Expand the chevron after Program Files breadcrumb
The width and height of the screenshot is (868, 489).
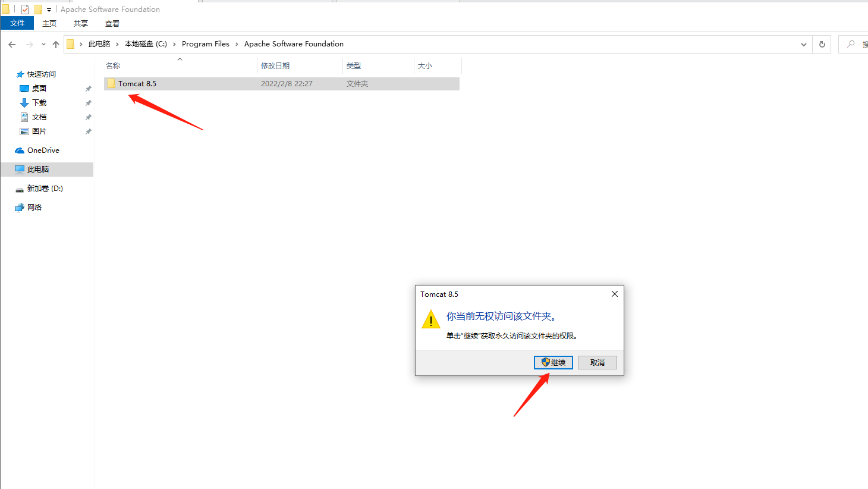[237, 44]
